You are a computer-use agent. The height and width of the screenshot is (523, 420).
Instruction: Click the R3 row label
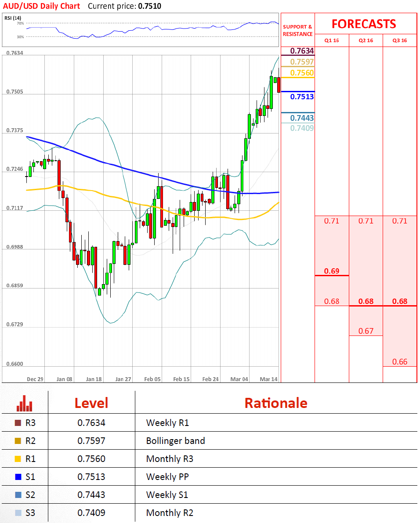[30, 423]
